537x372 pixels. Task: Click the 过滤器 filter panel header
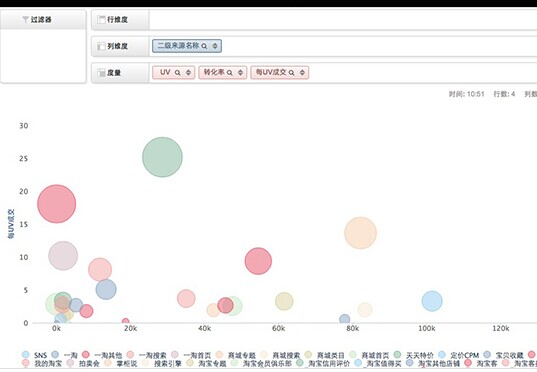point(43,20)
